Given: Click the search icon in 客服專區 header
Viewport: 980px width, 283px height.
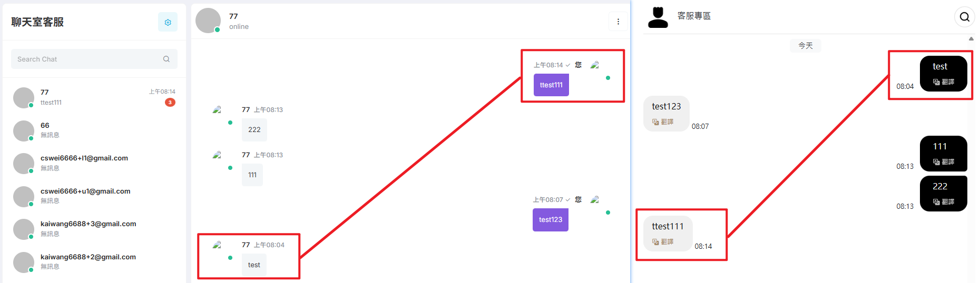Looking at the screenshot, I should (x=964, y=17).
